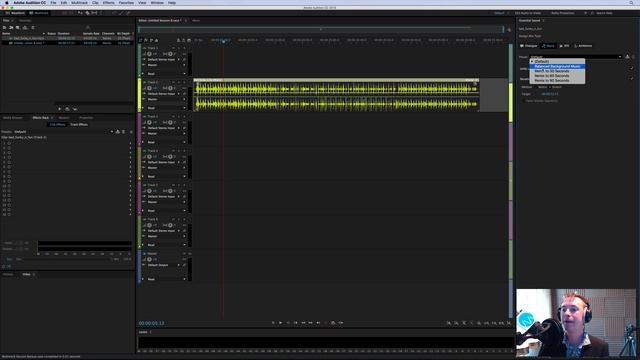Expand Track 4 automation lanes triangle
The height and width of the screenshot is (360, 640).
pos(142,176)
